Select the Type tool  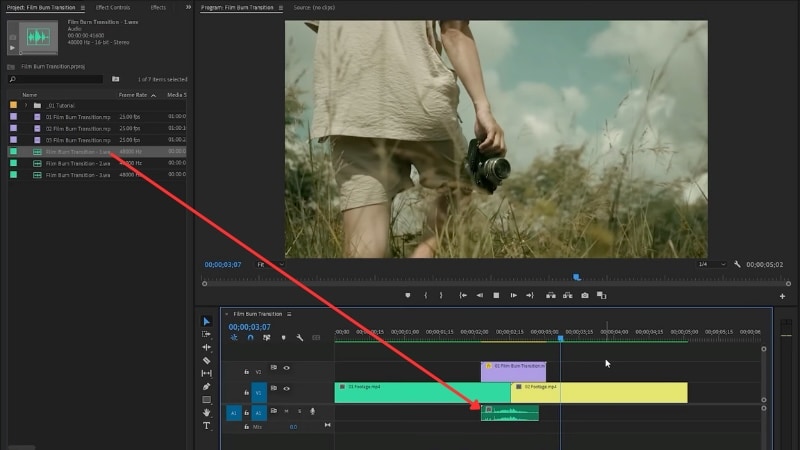coord(207,425)
